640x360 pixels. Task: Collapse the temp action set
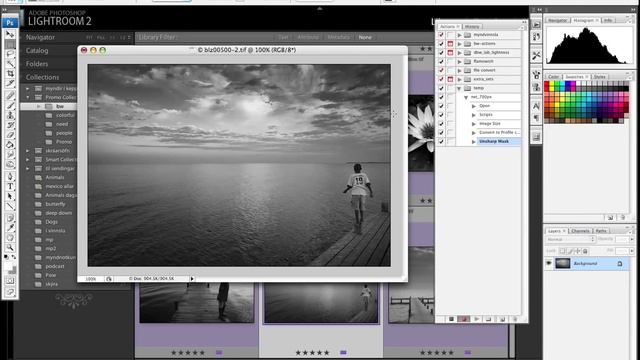[459, 89]
